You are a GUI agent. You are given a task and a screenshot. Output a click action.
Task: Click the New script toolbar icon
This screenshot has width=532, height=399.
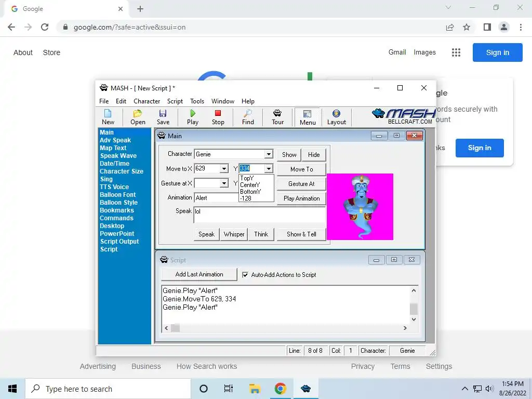[108, 117]
